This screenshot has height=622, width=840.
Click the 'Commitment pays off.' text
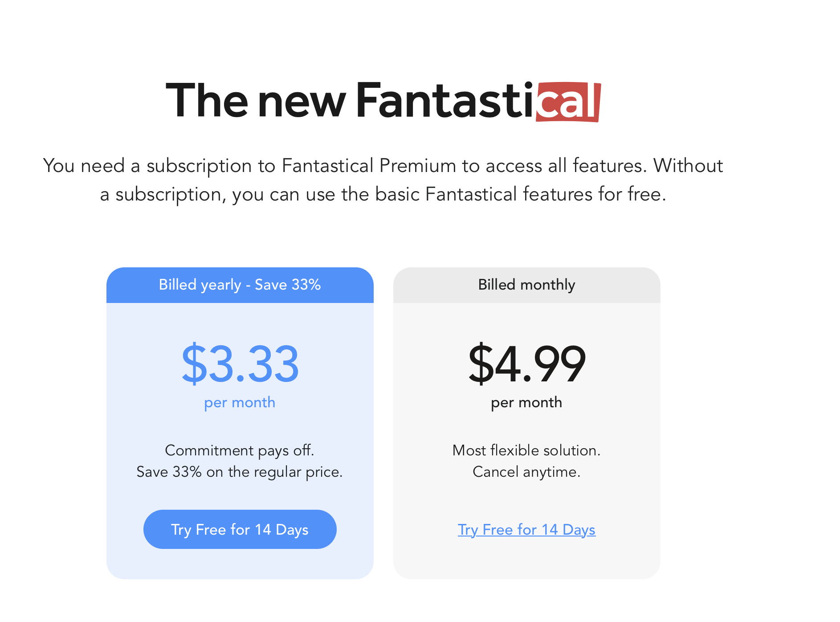coord(240,450)
